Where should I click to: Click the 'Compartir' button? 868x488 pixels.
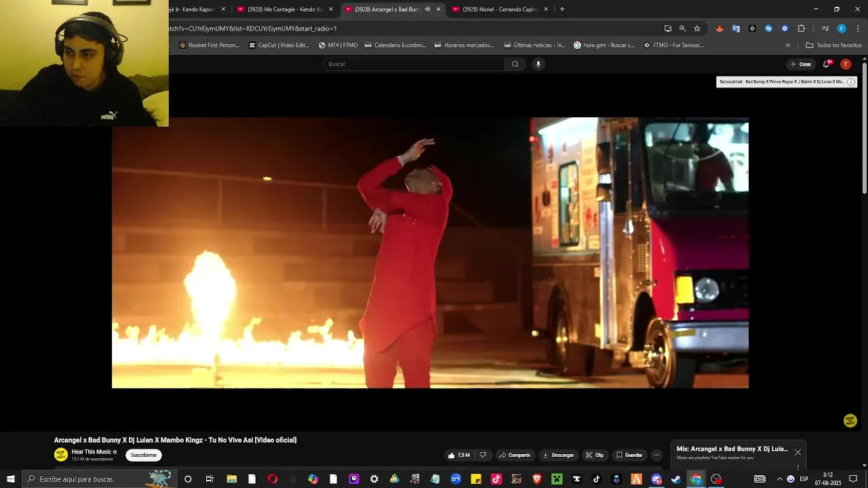[x=515, y=455]
